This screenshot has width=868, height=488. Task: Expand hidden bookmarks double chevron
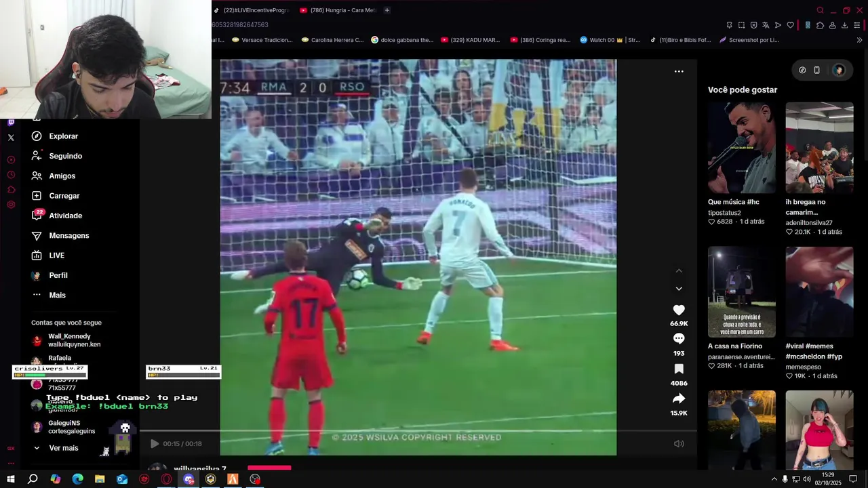pyautogui.click(x=860, y=40)
